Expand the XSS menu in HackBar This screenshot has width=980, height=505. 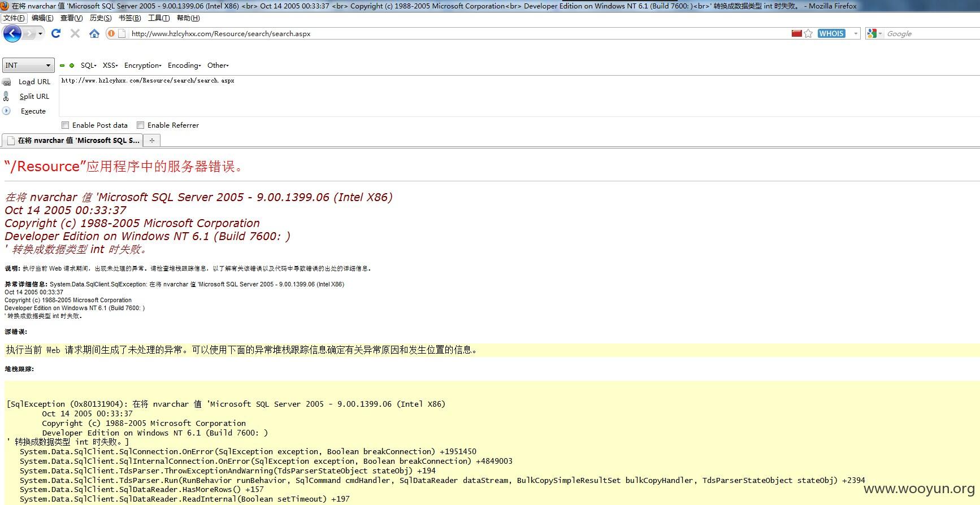click(110, 66)
